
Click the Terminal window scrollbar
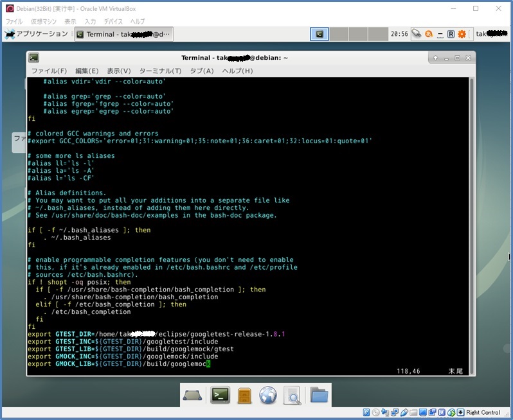(x=472, y=226)
